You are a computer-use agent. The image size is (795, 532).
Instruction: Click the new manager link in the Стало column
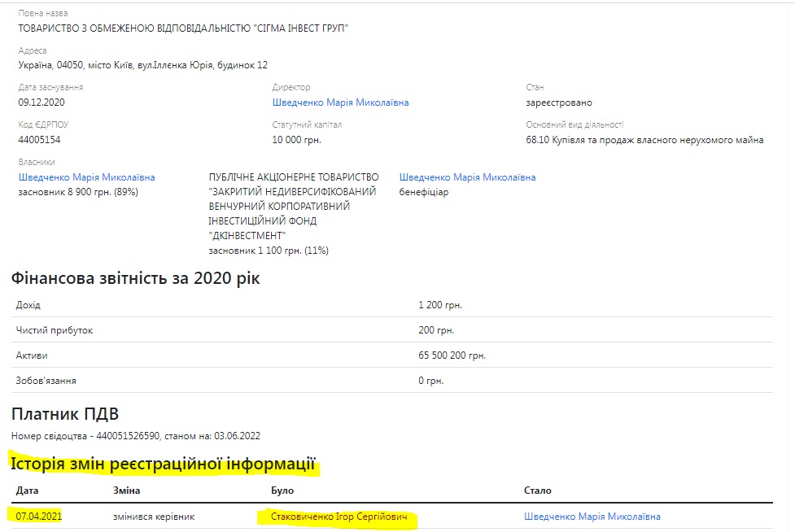pyautogui.click(x=592, y=517)
